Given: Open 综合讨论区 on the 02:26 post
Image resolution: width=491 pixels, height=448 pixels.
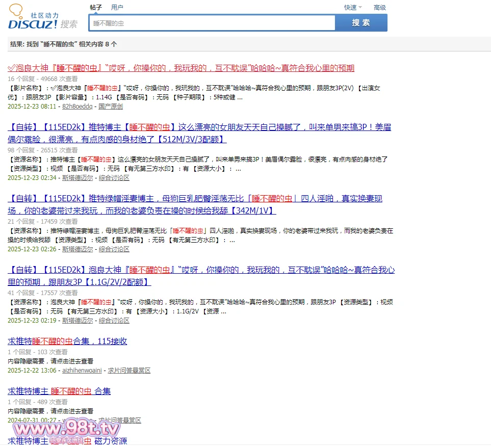Looking at the screenshot, I should point(114,249).
